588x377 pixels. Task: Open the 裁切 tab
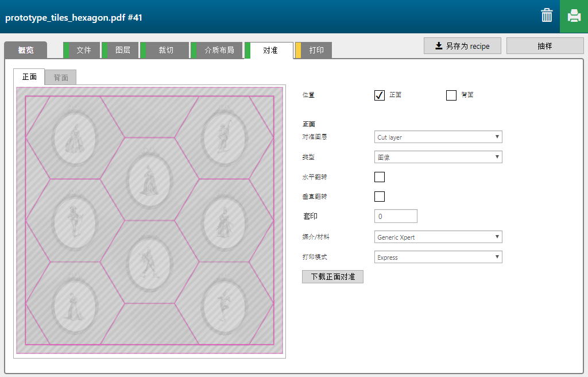click(x=165, y=50)
